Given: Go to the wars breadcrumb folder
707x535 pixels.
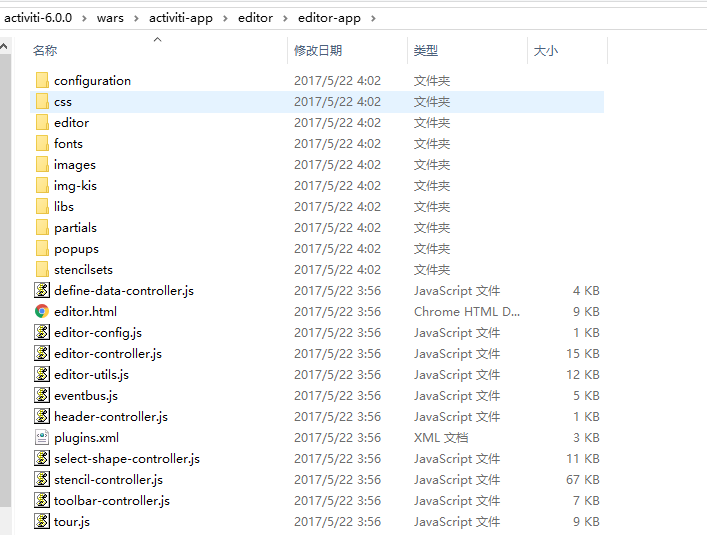Looking at the screenshot, I should coord(110,18).
